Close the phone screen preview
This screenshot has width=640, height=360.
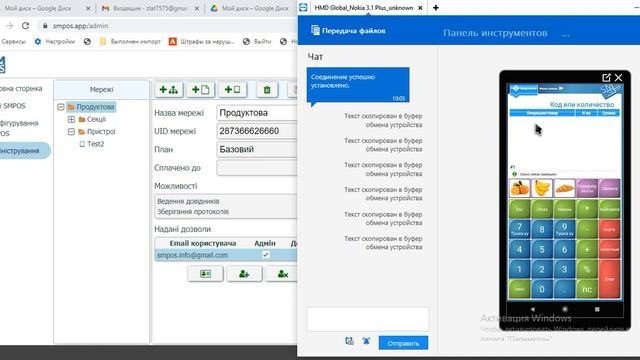pyautogui.click(x=618, y=78)
